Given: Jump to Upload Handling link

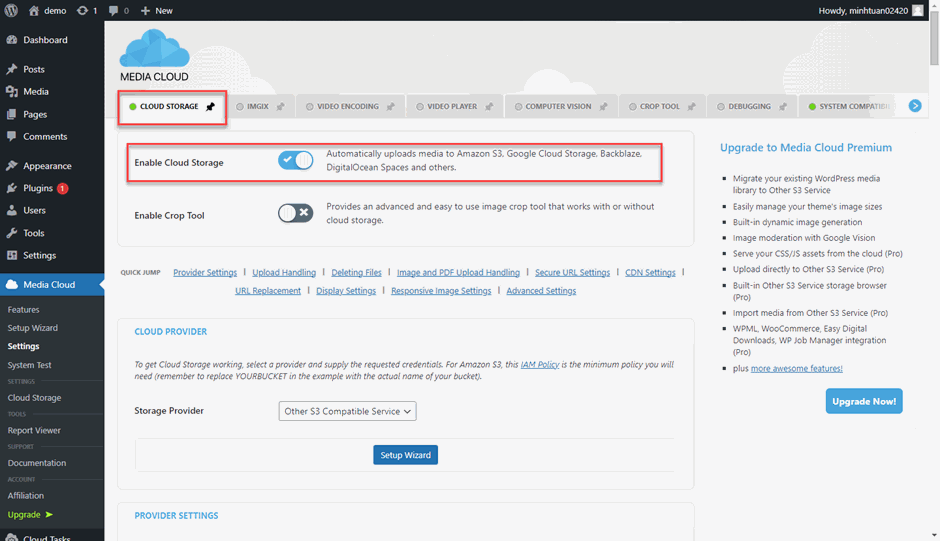Looking at the screenshot, I should (x=284, y=272).
